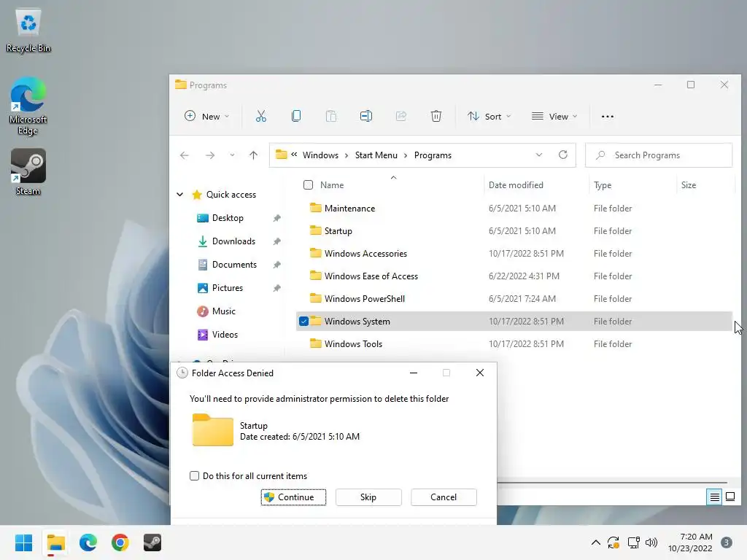Show hidden tray icons chevron

pos(595,542)
